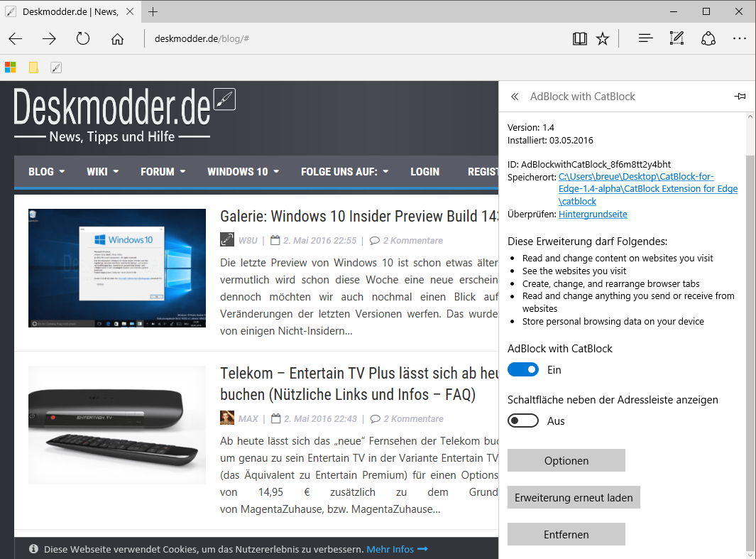
Task: Open 2 Kommentare on Galerie article
Action: coord(412,240)
